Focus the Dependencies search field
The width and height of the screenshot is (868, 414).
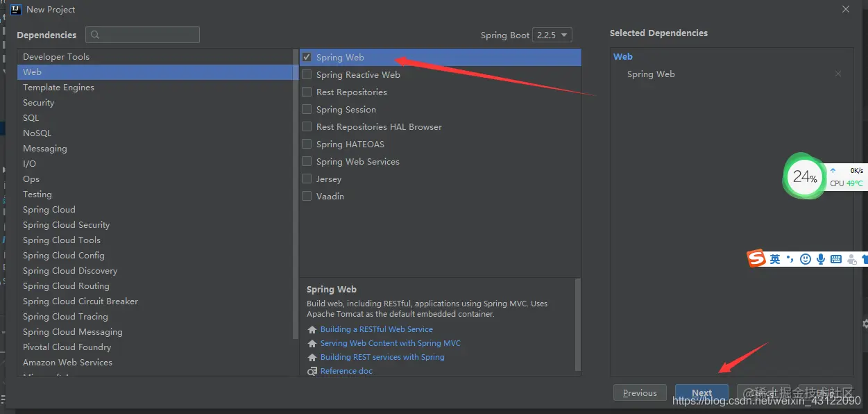click(x=142, y=35)
